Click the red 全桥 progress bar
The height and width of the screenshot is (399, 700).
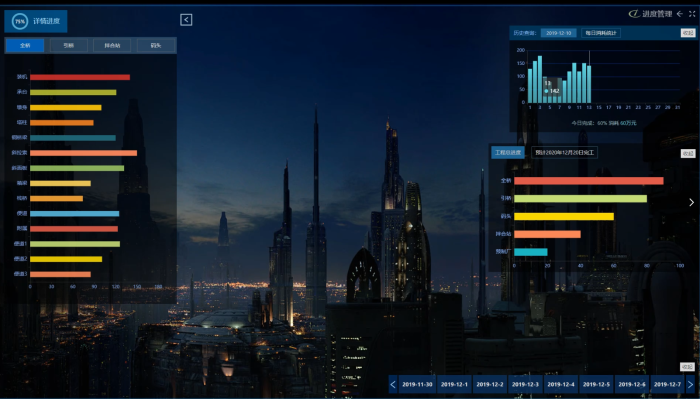pyautogui.click(x=589, y=181)
